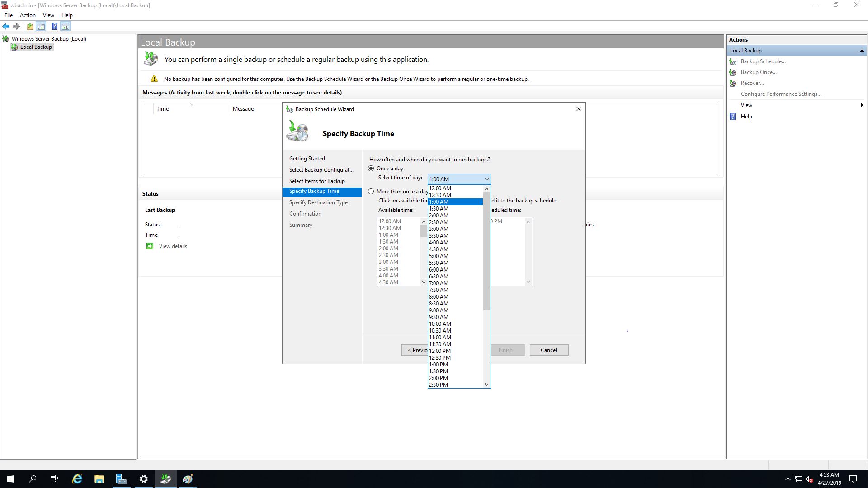Open Settings gear on taskbar
Image resolution: width=868 pixels, height=488 pixels.
(x=143, y=479)
